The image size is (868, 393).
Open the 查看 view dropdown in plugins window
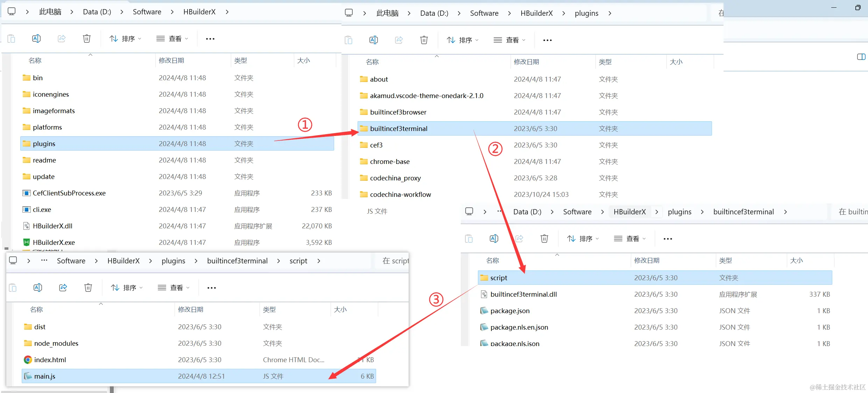(x=510, y=40)
